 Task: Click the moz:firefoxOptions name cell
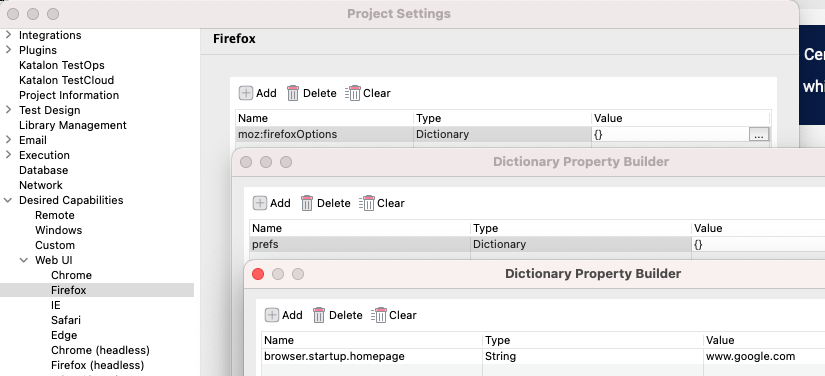click(x=325, y=134)
